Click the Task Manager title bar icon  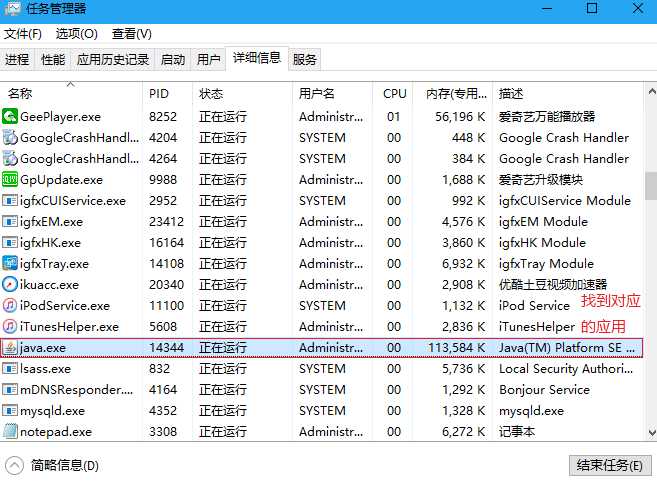11,8
